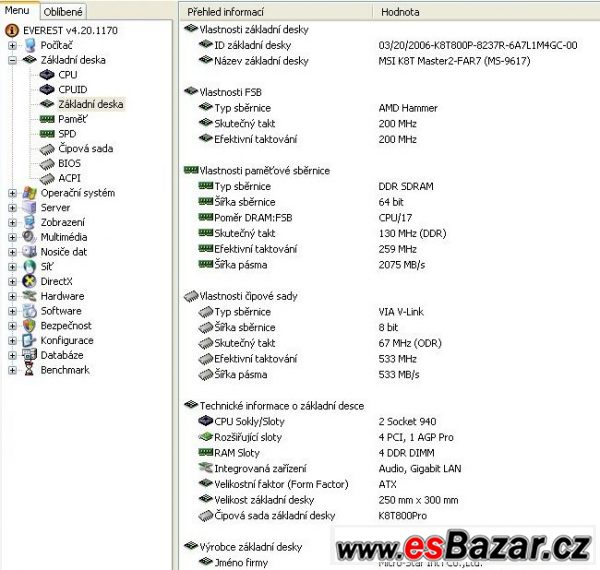The height and width of the screenshot is (570, 600).
Task: Click the Vlastnosti základní desky section icon
Action: 191,29
